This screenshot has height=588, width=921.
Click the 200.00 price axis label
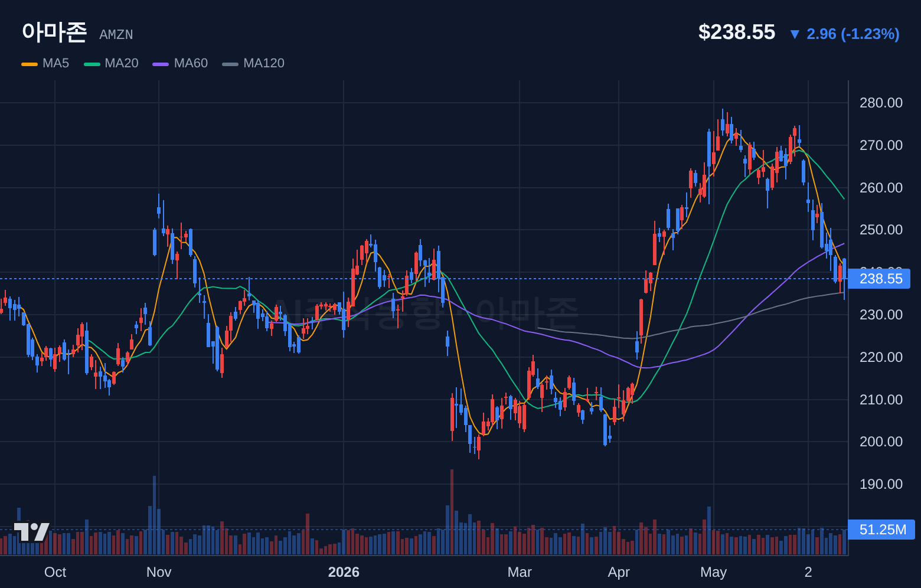click(x=881, y=442)
